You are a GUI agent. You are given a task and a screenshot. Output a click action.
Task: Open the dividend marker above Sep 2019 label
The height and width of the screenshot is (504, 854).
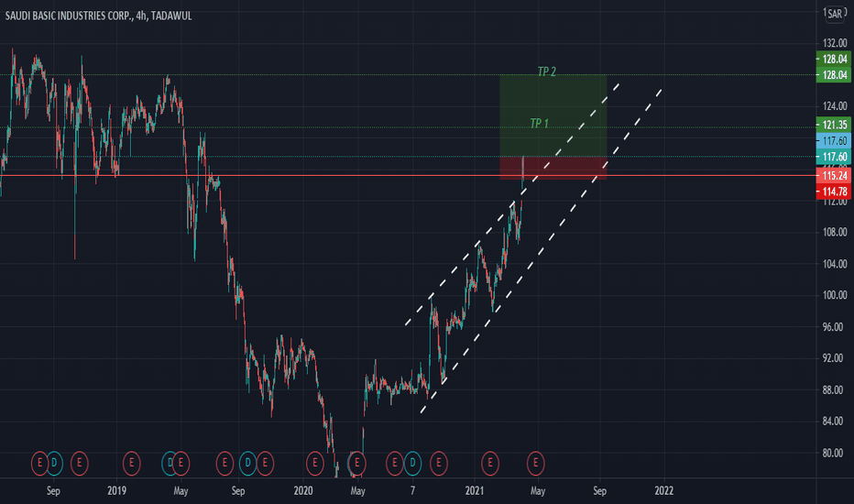pos(247,464)
